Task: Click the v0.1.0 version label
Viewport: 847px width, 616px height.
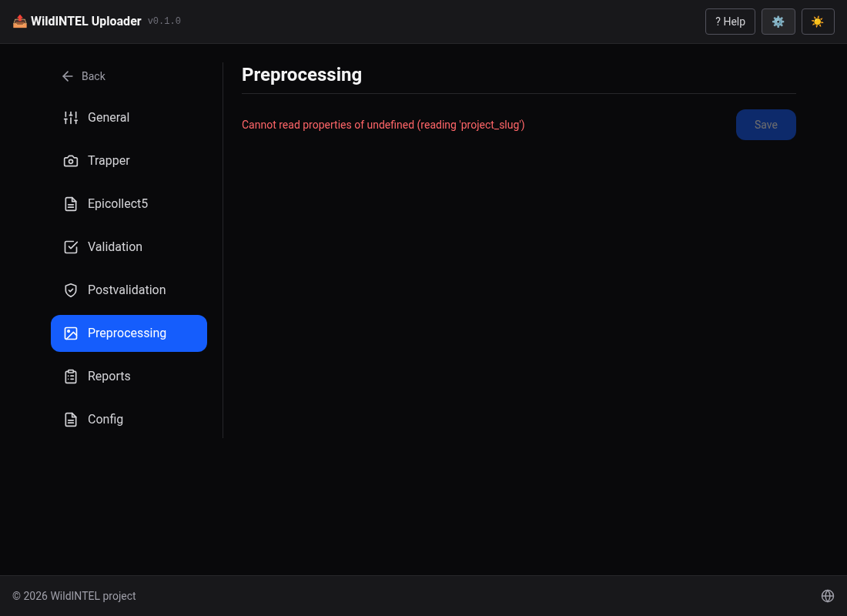Action: point(164,21)
